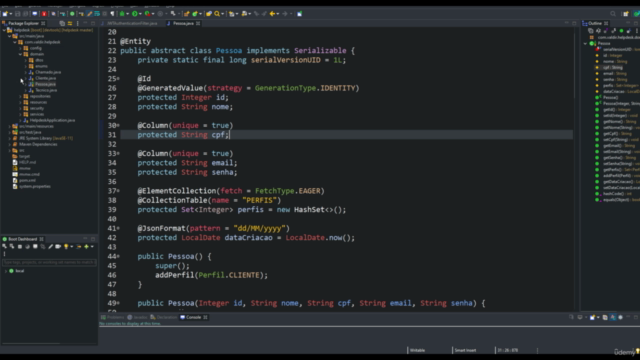Open the Javadoc tab in bottom panel
Image resolution: width=640 pixels, height=360 pixels.
tap(137, 317)
